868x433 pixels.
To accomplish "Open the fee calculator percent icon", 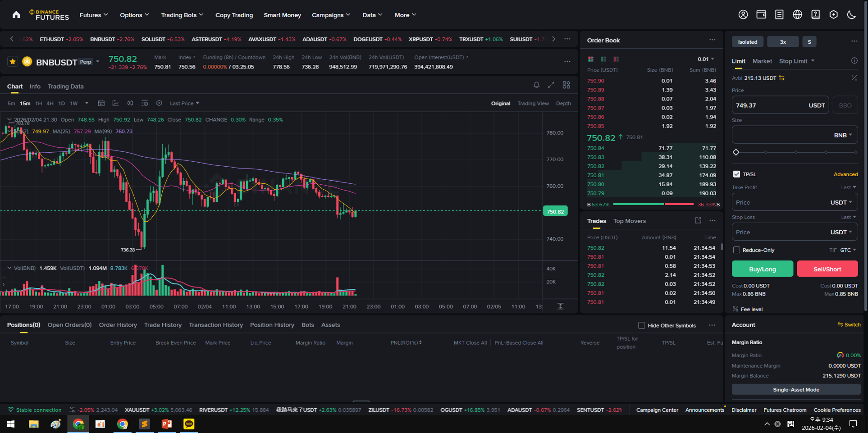I will click(854, 78).
